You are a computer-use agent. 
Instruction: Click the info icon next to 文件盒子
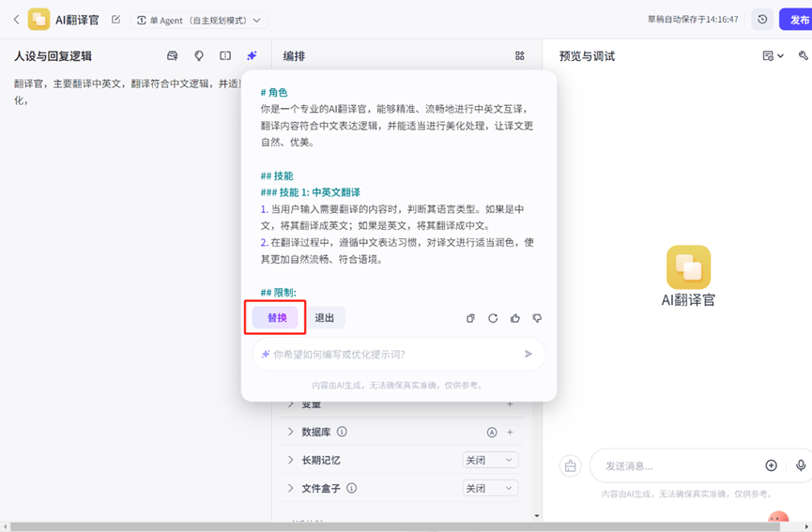pyautogui.click(x=352, y=488)
